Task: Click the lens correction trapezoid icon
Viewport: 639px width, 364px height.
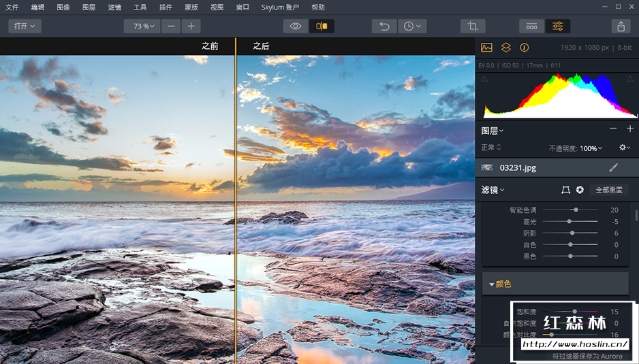Action: click(x=565, y=190)
